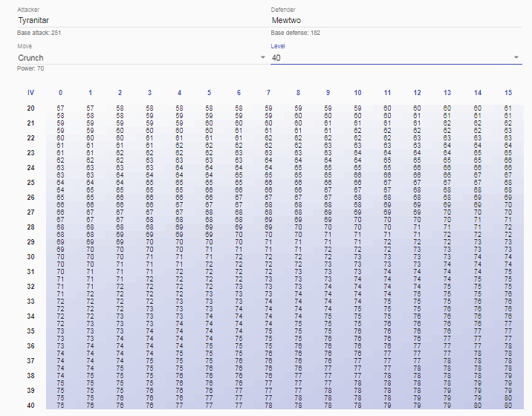Open the Level dropdown arrow beside 40

516,58
